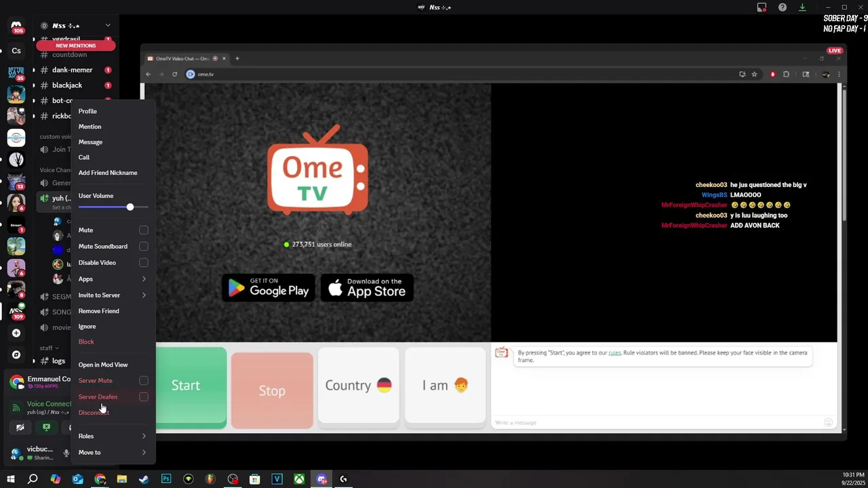
Task: Open the Discover servers compass icon
Action: tap(16, 354)
